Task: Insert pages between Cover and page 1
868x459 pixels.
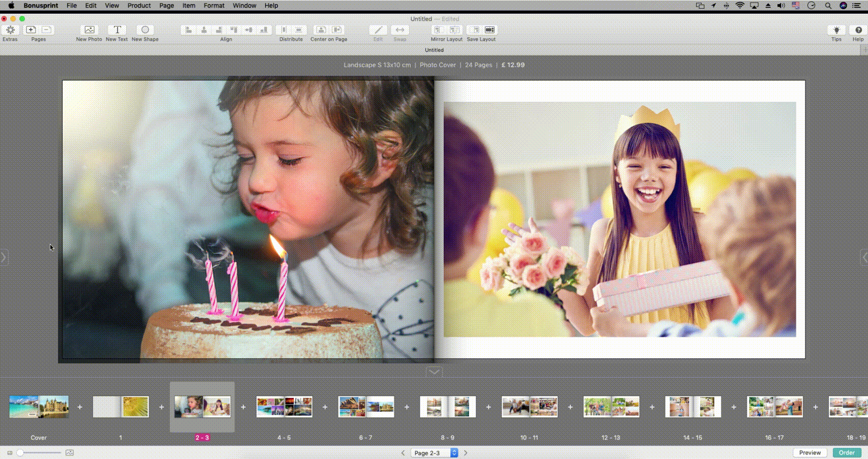Action: point(80,407)
